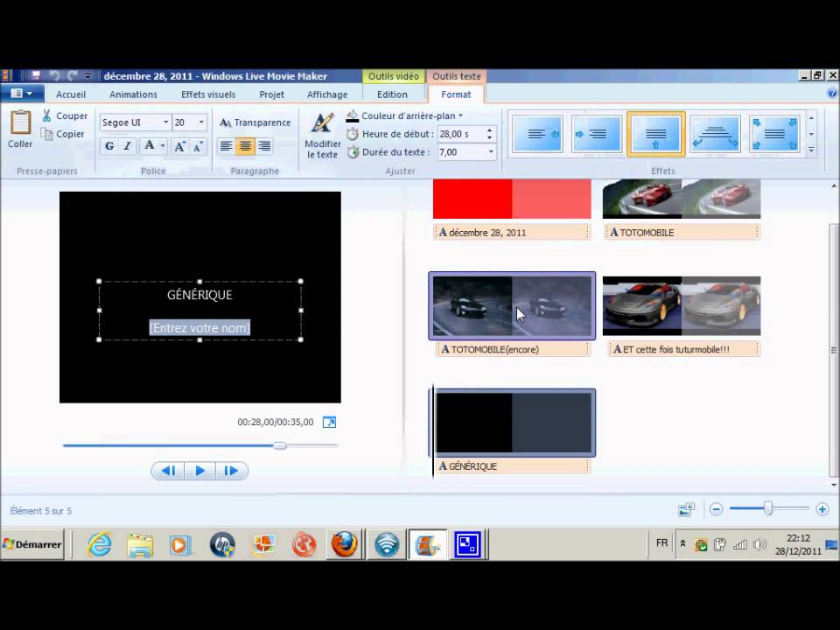Select the first text effect, scroll from right
840x630 pixels.
tap(538, 134)
